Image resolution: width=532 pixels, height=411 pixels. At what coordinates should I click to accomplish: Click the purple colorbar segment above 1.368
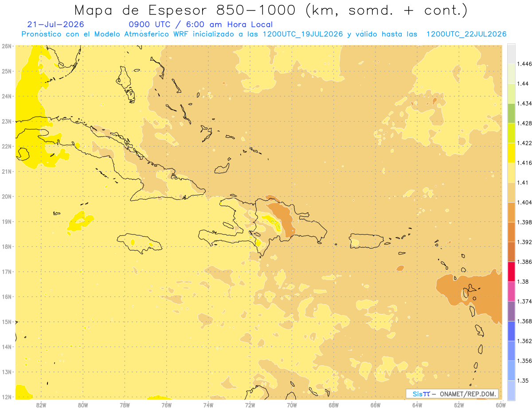511,311
